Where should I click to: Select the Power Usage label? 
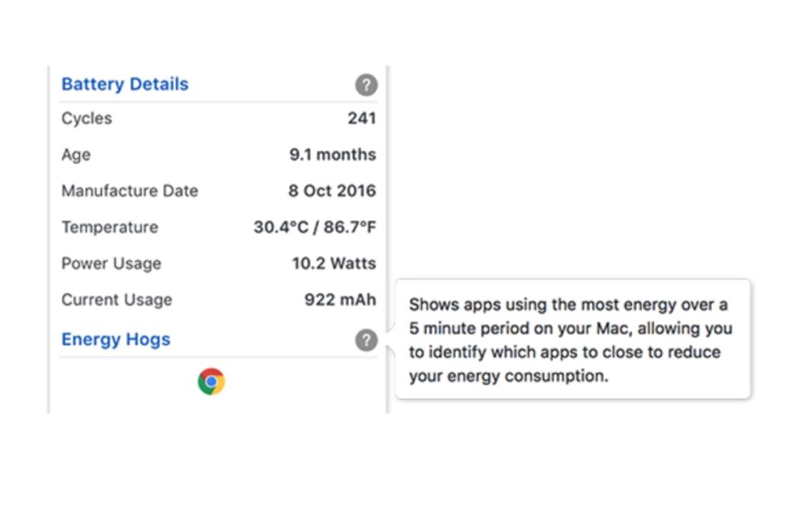coord(111,264)
